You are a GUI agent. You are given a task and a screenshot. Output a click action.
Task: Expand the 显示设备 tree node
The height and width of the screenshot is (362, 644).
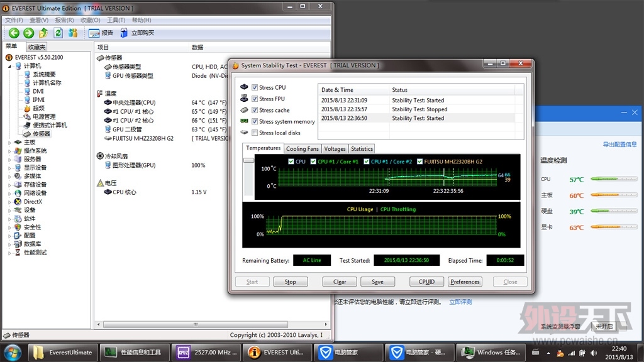pos(10,168)
